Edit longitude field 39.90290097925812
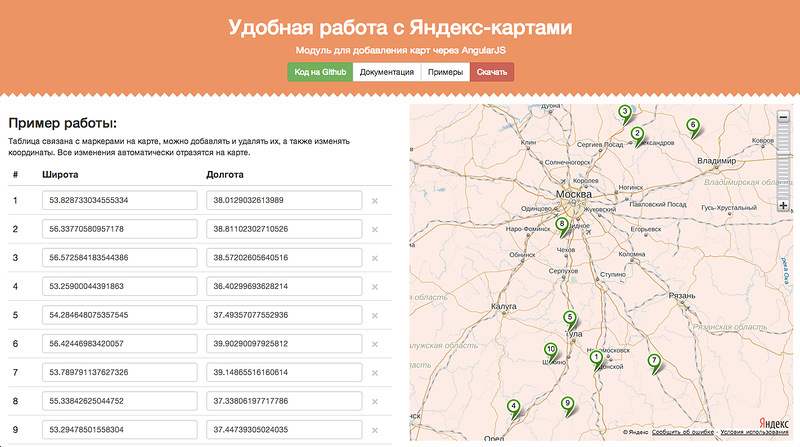 click(284, 343)
